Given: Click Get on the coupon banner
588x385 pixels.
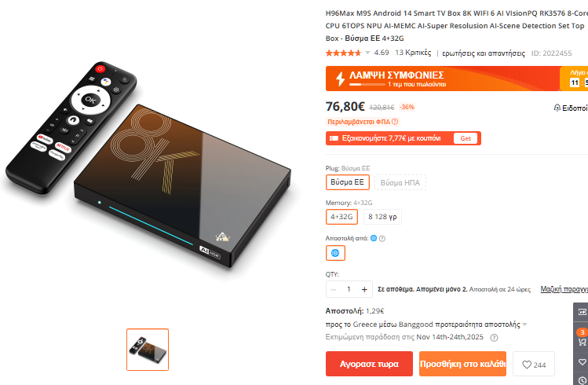Looking at the screenshot, I should pos(466,138).
